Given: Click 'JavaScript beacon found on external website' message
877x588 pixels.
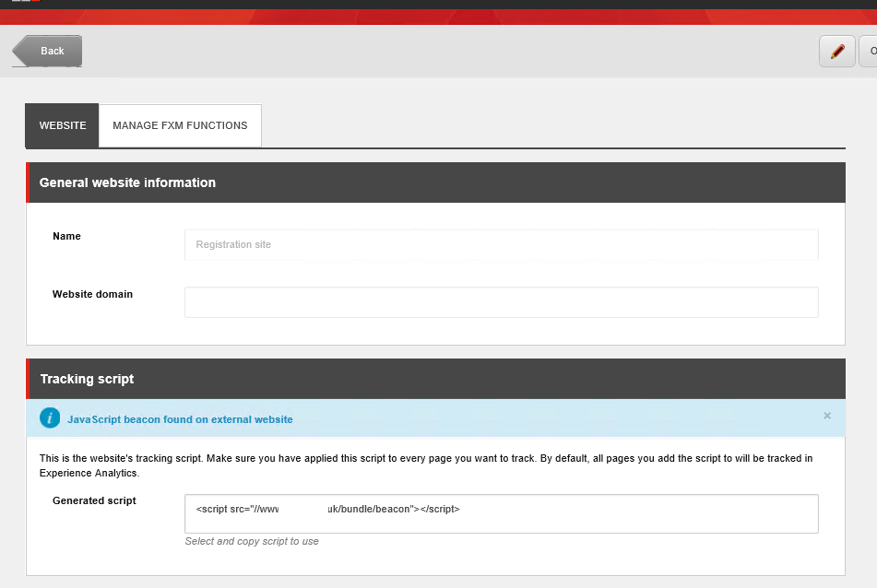Looking at the screenshot, I should (180, 419).
